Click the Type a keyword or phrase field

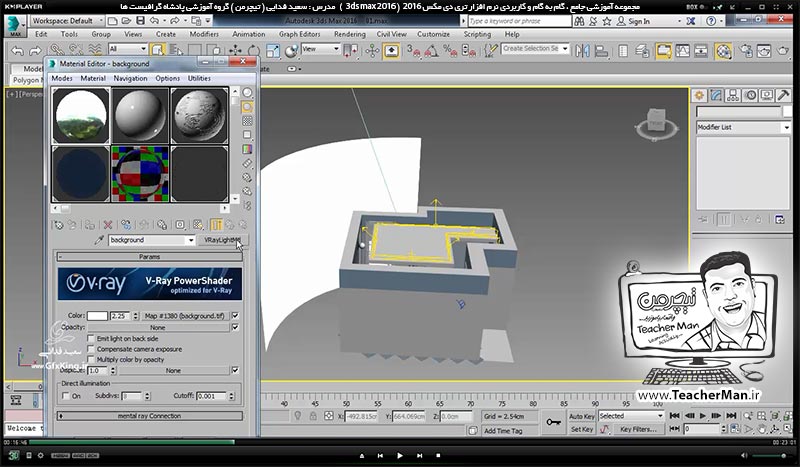(519, 21)
